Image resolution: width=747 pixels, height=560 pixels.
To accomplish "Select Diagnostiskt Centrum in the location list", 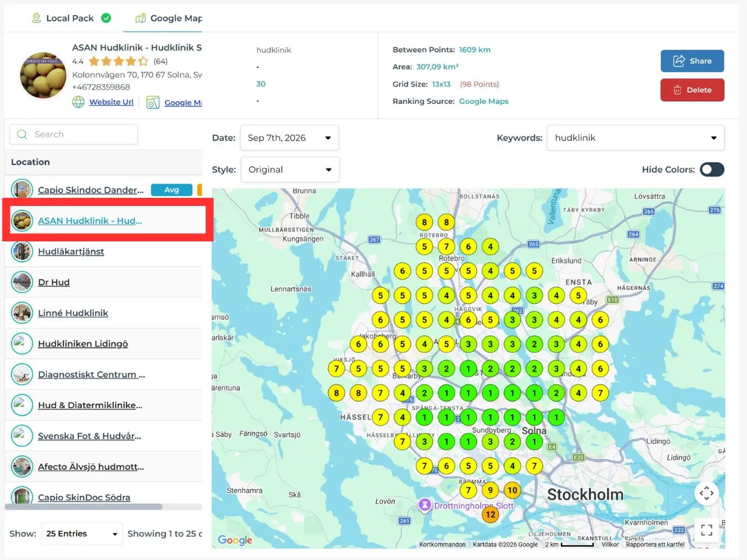I will click(x=92, y=375).
